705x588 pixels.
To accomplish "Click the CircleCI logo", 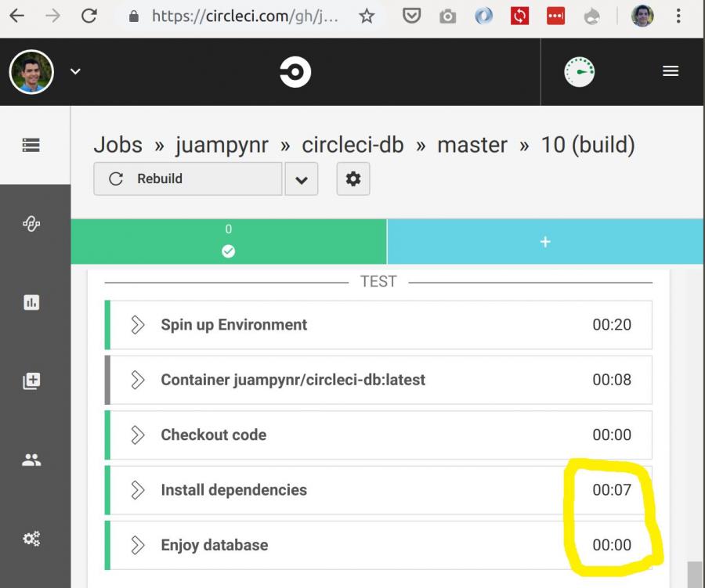I will (x=295, y=72).
